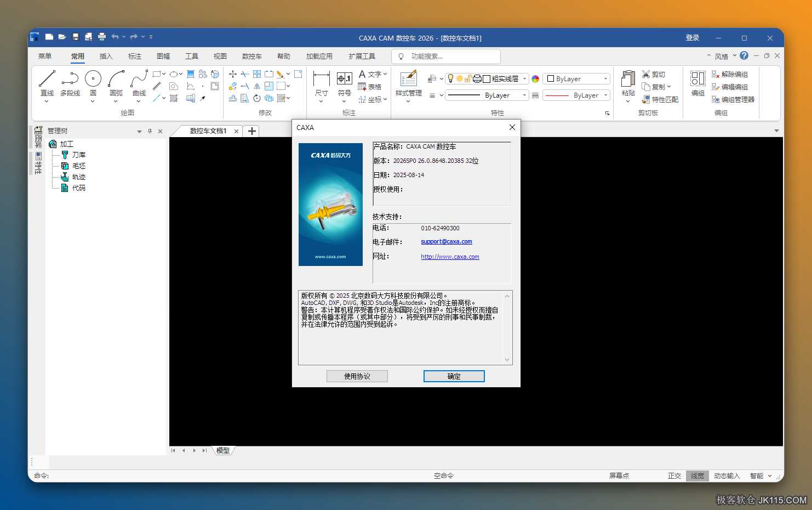Select the 曲线 spline curve tool
This screenshot has width=812, height=510.
139,84
